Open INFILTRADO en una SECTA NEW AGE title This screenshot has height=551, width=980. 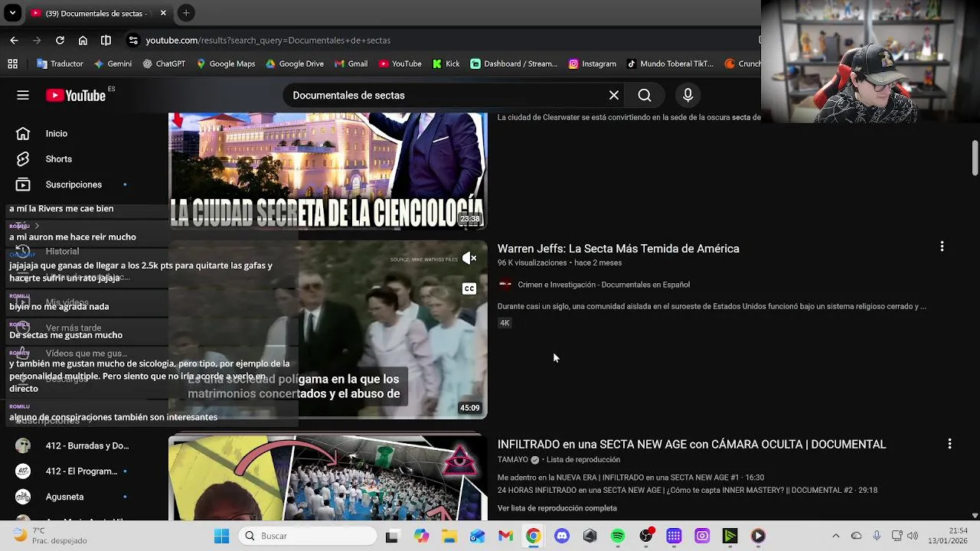point(691,444)
